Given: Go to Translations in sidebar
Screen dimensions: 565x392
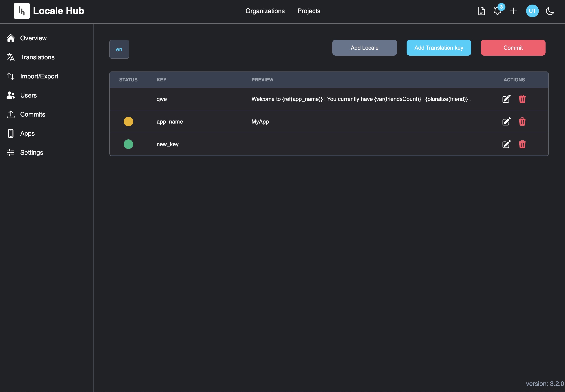Looking at the screenshot, I should coord(37,57).
